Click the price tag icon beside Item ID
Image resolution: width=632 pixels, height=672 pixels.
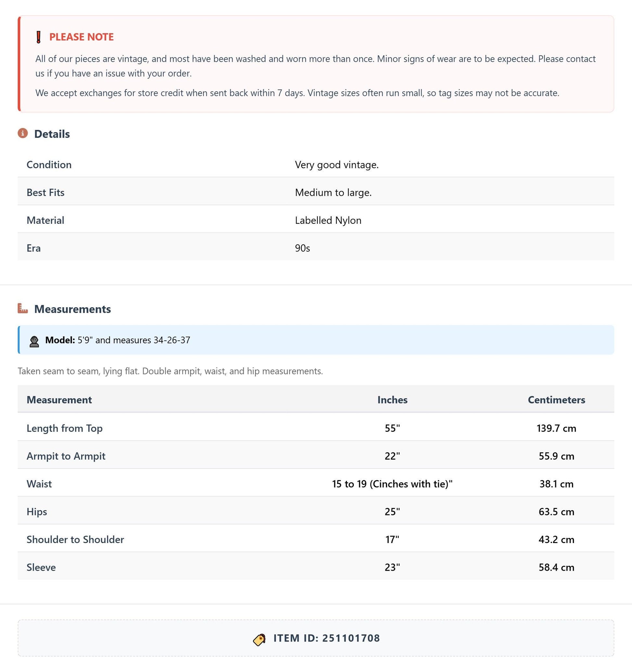coord(259,640)
